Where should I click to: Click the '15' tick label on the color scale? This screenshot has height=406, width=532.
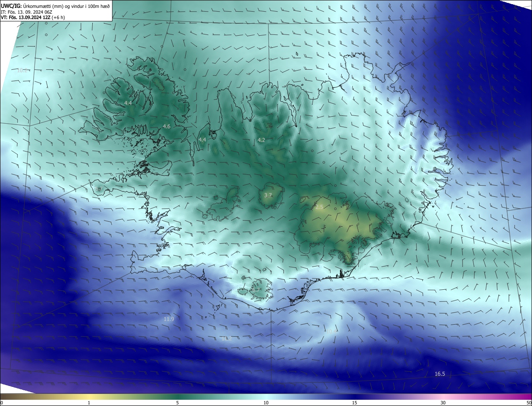pyautogui.click(x=355, y=403)
